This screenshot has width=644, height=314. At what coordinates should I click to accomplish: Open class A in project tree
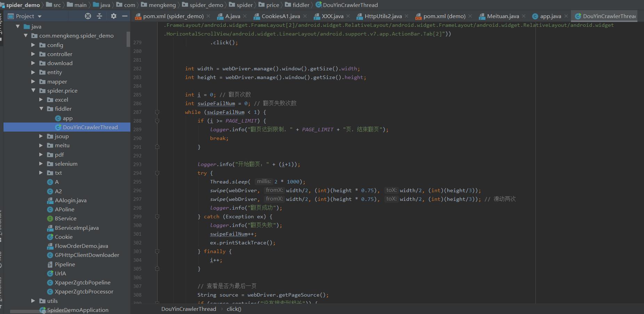53,182
